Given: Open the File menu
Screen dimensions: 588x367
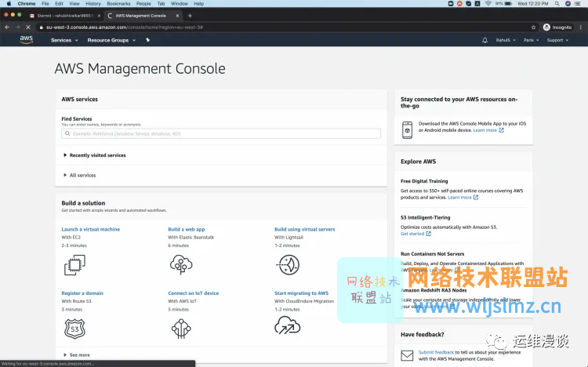Looking at the screenshot, I should 45,3.
